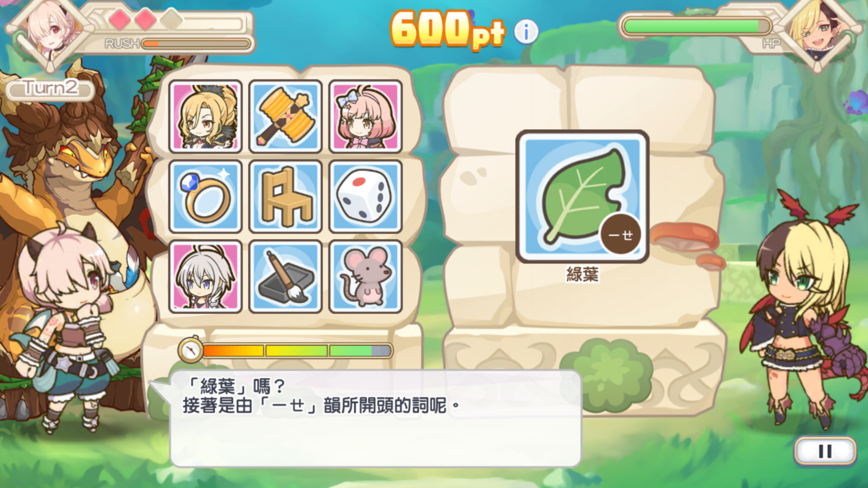This screenshot has height=488, width=868.
Task: Tap the stopwatch icon on timer
Action: point(190,350)
